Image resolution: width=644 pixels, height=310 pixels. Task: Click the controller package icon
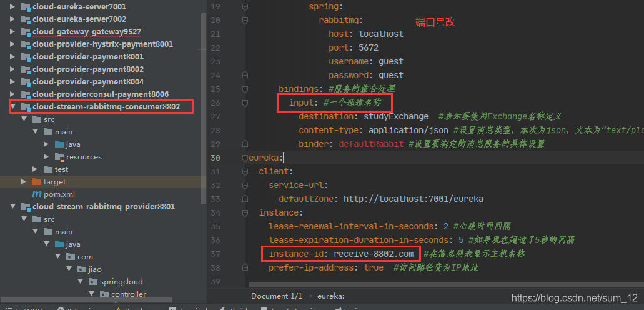click(x=104, y=294)
